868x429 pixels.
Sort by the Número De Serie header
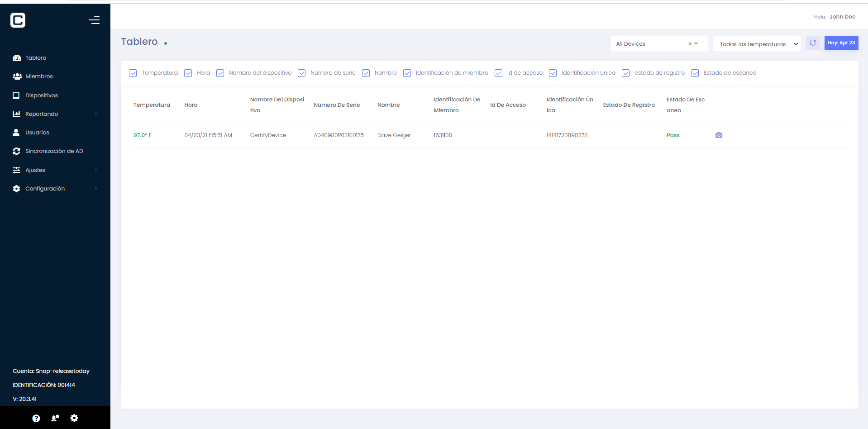[x=337, y=105]
